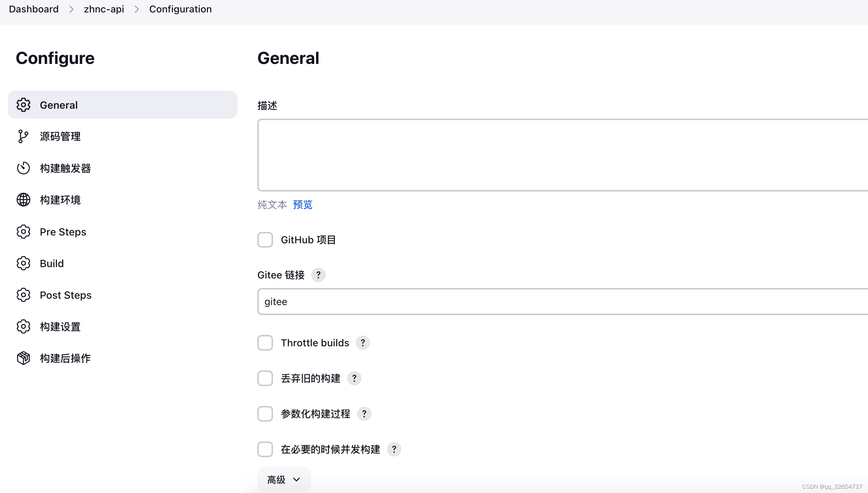Open the Gitee 链接 selection field
This screenshot has height=493, width=868.
(x=562, y=302)
